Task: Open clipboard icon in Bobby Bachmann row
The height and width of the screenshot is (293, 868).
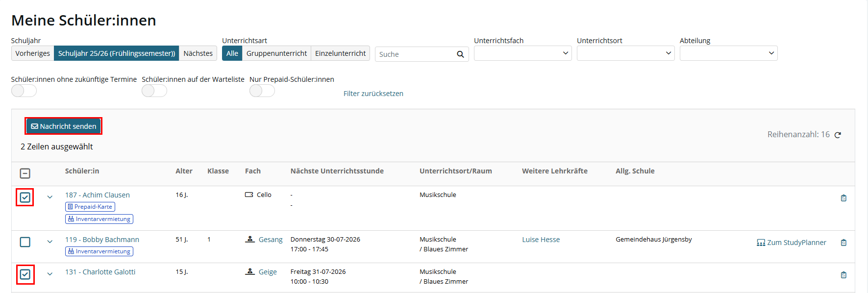Action: [x=843, y=243]
